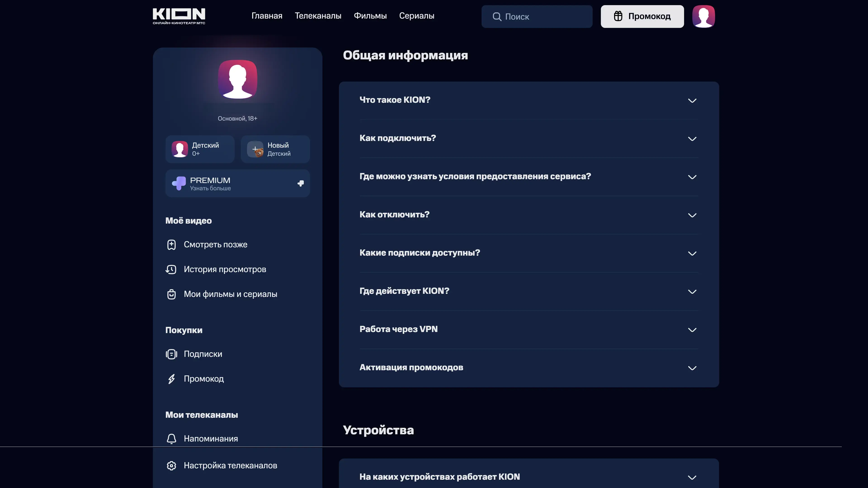
Task: Click the Напоминания bell icon
Action: [171, 439]
